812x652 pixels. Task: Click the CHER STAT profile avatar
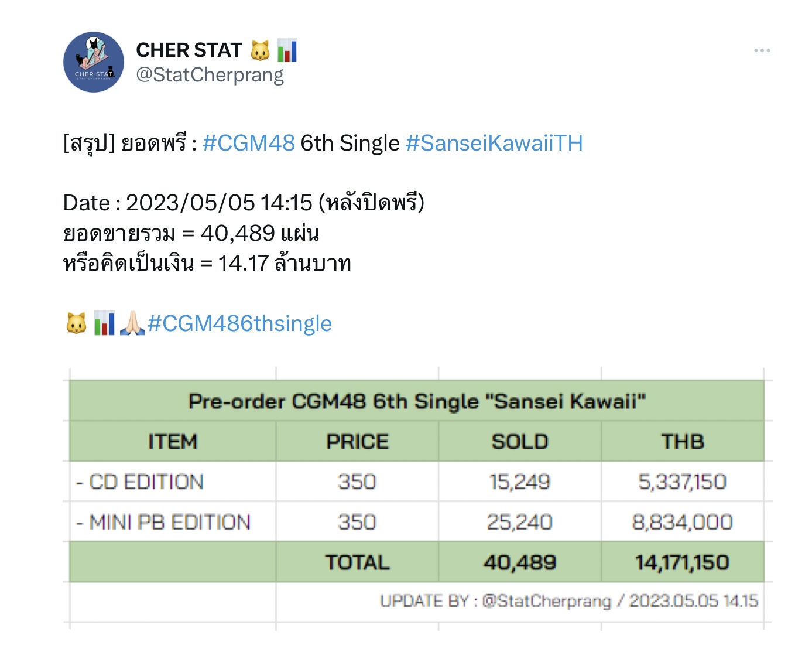point(94,62)
